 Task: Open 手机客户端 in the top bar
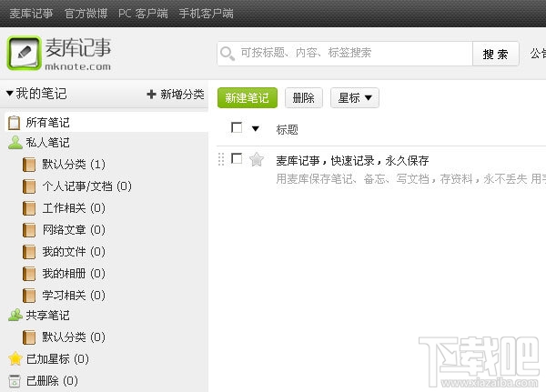pos(206,14)
